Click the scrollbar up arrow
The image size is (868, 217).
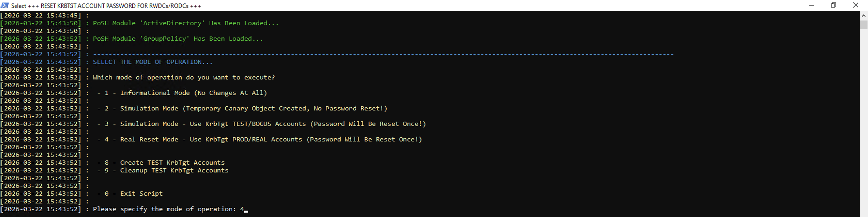[863, 15]
